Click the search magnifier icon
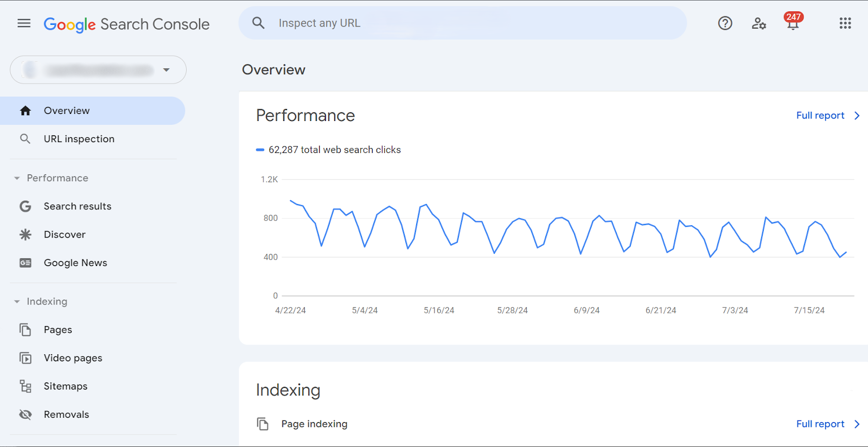This screenshot has width=868, height=447. 258,23
